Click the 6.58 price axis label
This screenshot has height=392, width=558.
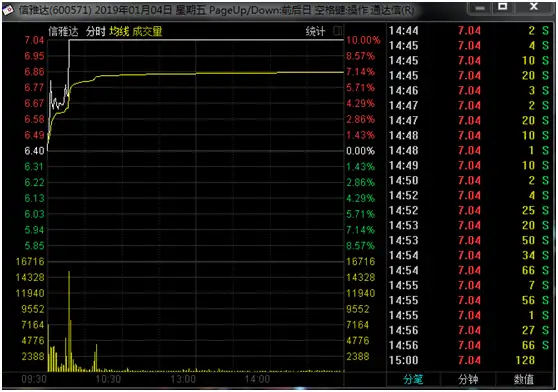(x=34, y=119)
